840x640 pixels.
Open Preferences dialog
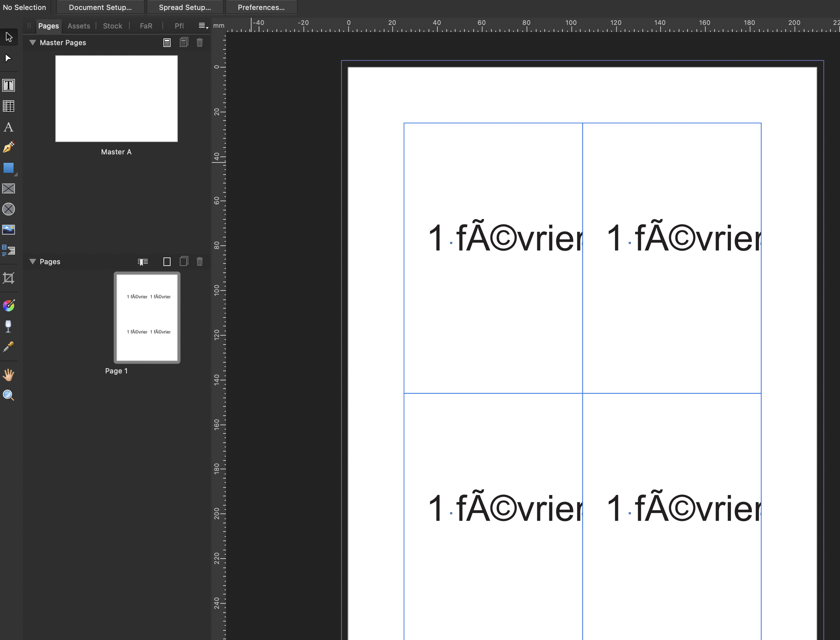(261, 7)
